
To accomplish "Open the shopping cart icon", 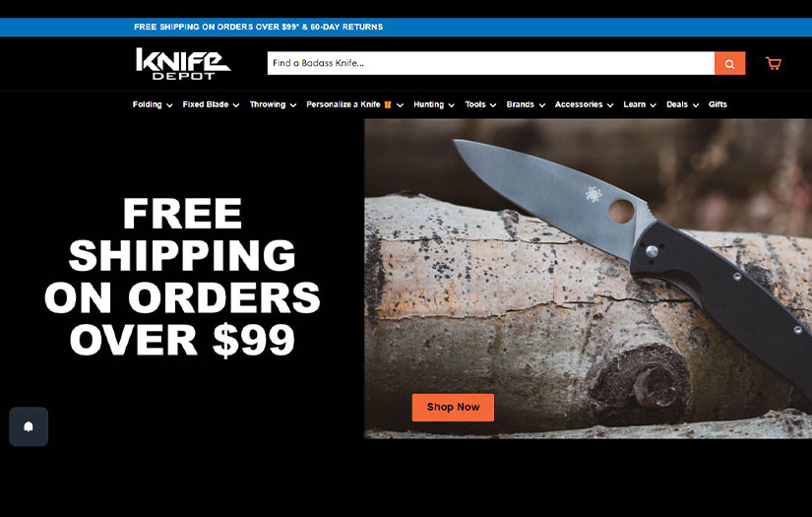I will (x=774, y=63).
